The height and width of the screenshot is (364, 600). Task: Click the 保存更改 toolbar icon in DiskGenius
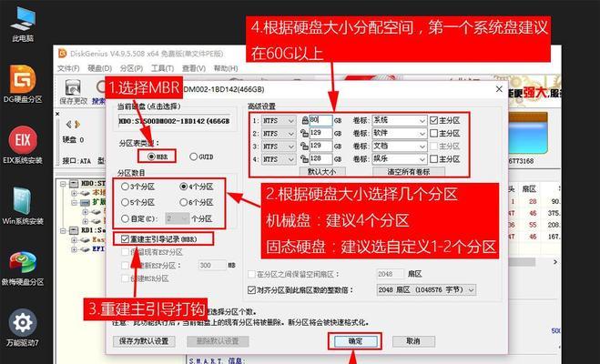(73, 92)
